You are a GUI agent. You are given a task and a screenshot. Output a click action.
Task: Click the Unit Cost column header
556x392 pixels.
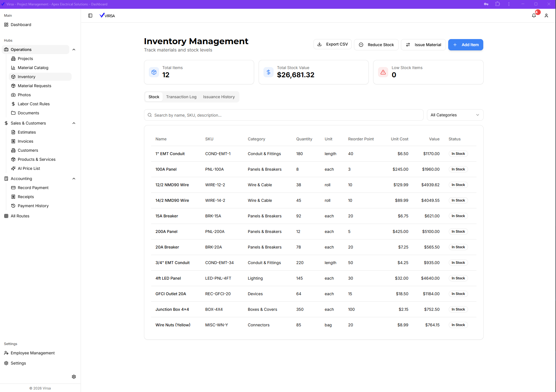click(400, 139)
